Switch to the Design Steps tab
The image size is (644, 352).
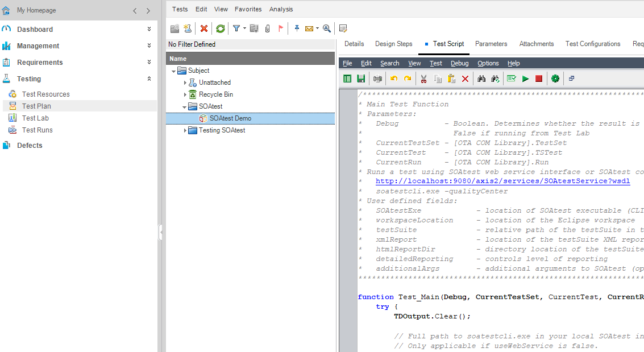(393, 44)
